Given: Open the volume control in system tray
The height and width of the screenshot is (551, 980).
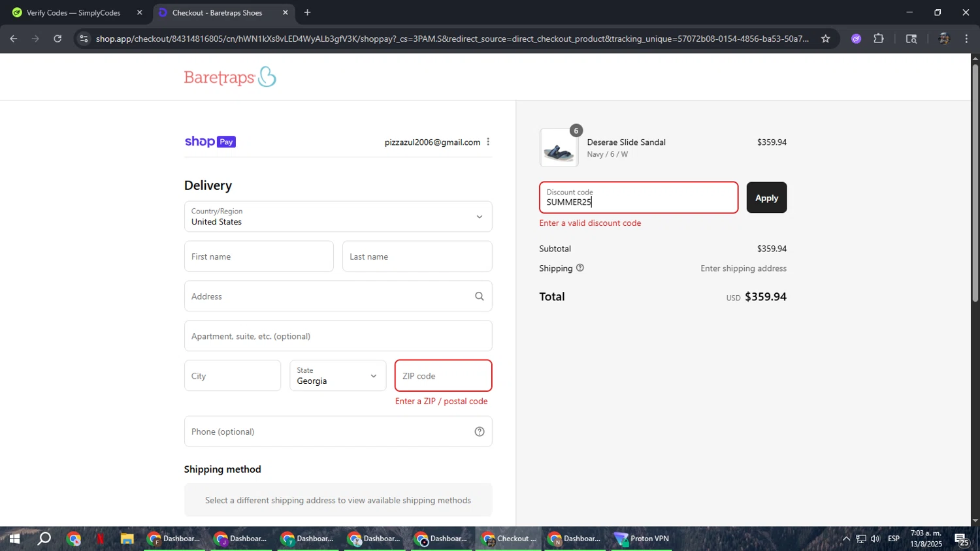Looking at the screenshot, I should pyautogui.click(x=875, y=539).
